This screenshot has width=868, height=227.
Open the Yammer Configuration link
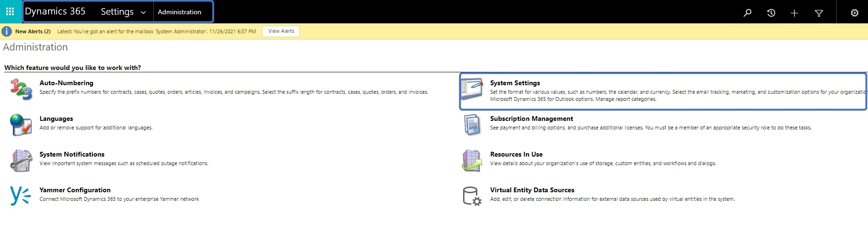coord(75,190)
